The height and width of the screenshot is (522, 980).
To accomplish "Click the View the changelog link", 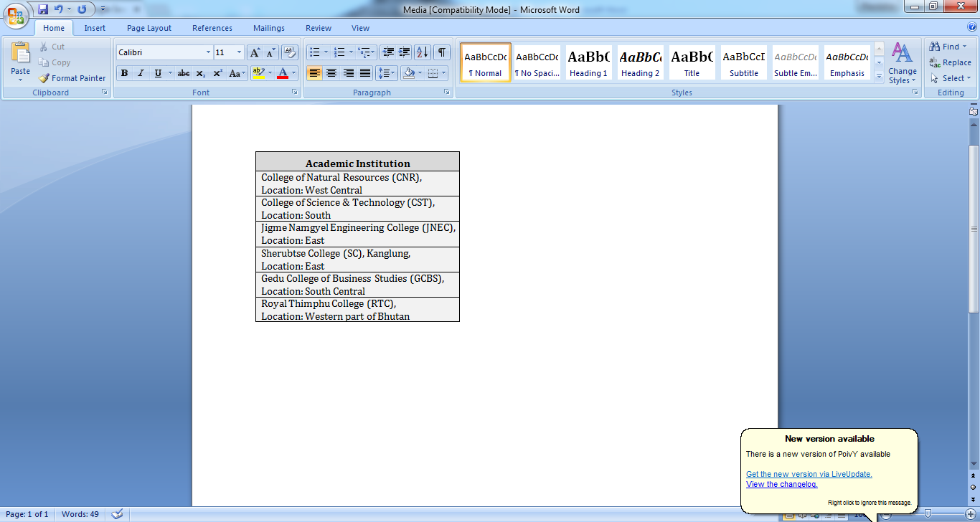I will coord(781,484).
